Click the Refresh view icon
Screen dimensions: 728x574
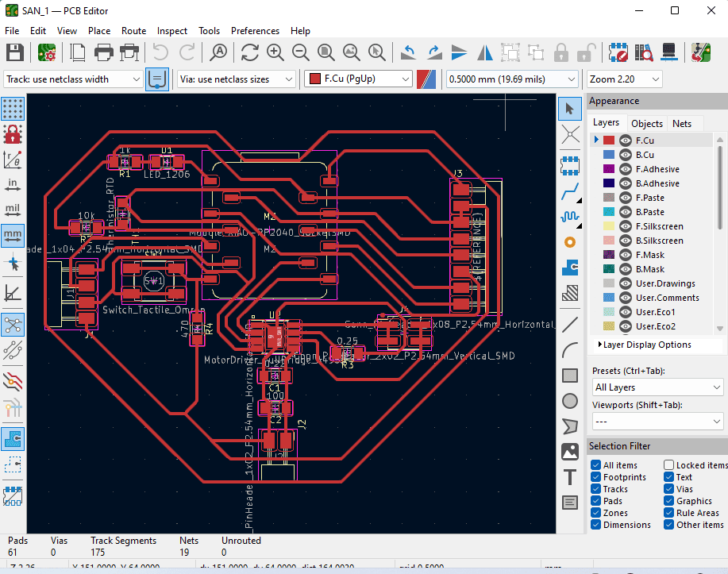coord(250,52)
